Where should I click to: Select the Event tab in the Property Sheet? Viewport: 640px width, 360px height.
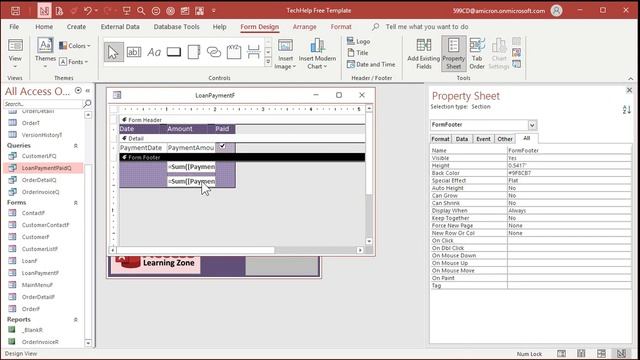pos(483,139)
